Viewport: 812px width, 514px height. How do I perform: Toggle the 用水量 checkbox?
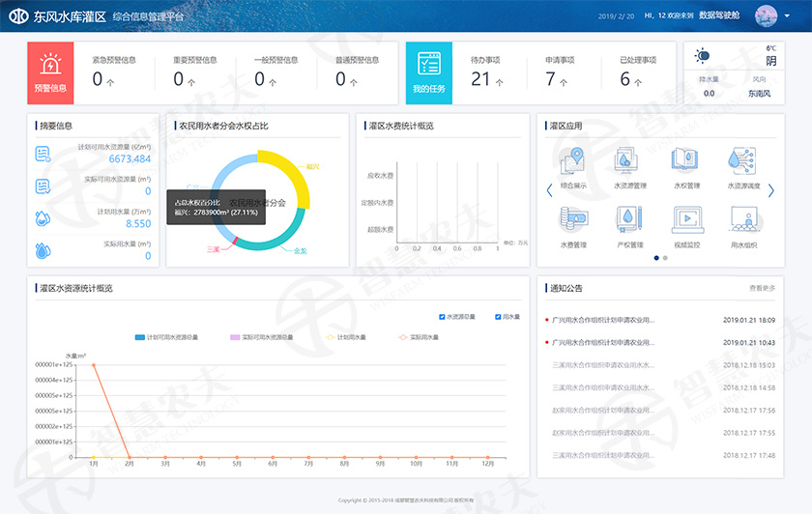pyautogui.click(x=498, y=317)
